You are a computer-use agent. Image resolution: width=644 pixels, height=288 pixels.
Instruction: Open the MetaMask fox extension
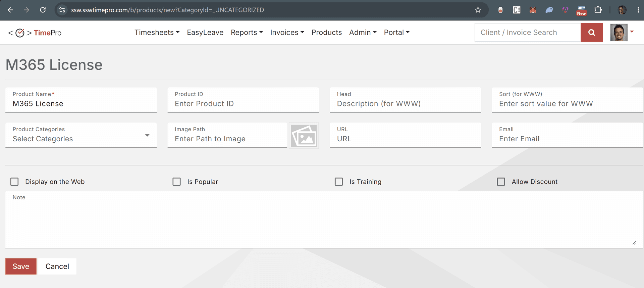coord(533,10)
